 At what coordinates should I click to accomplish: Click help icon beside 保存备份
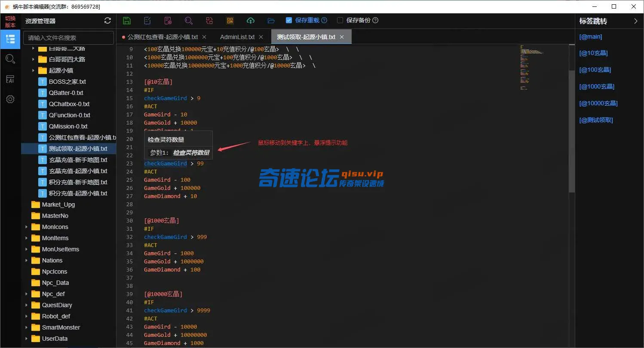coord(375,20)
